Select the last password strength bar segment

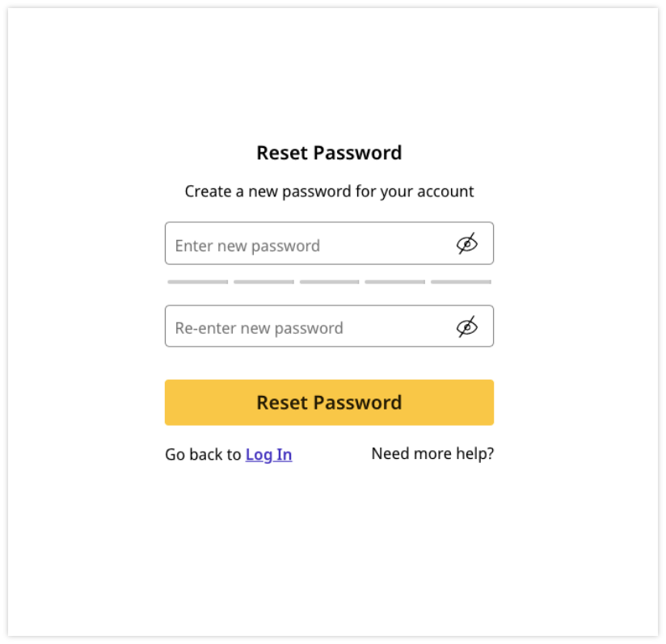point(462,282)
